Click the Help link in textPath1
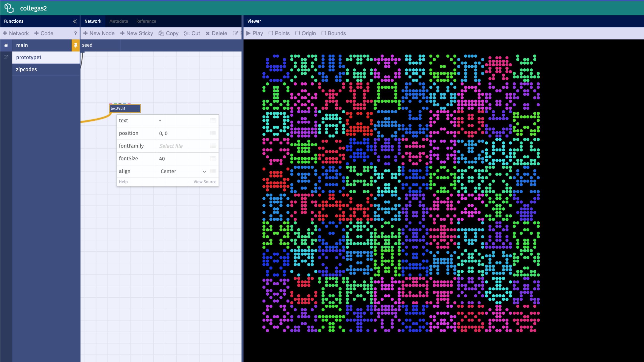 (x=123, y=181)
